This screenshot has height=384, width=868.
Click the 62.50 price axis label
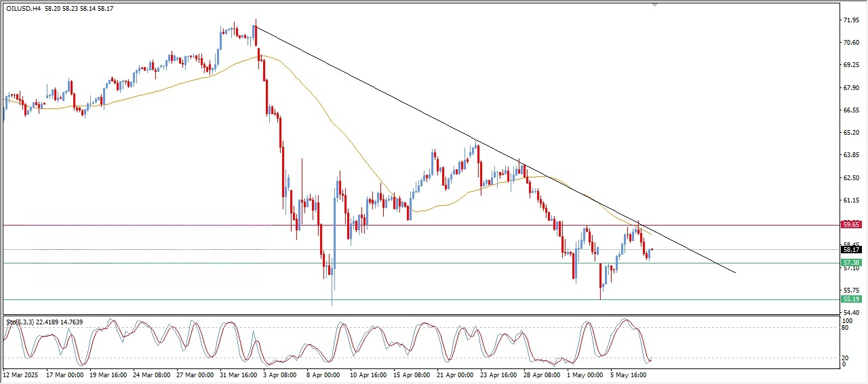[852, 178]
